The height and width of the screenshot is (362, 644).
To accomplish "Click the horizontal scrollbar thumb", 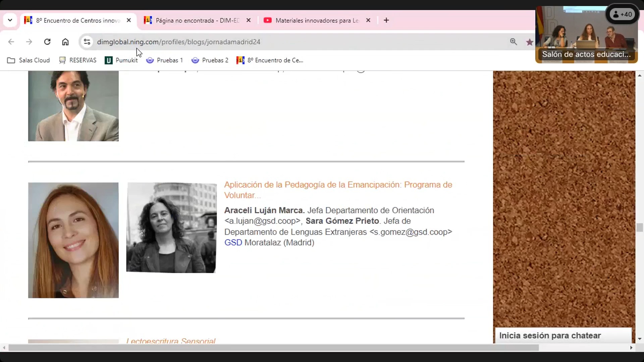I will tap(273, 348).
